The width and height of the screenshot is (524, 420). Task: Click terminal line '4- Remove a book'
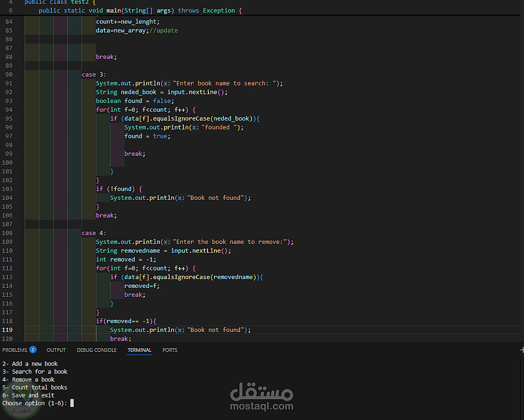coord(28,380)
